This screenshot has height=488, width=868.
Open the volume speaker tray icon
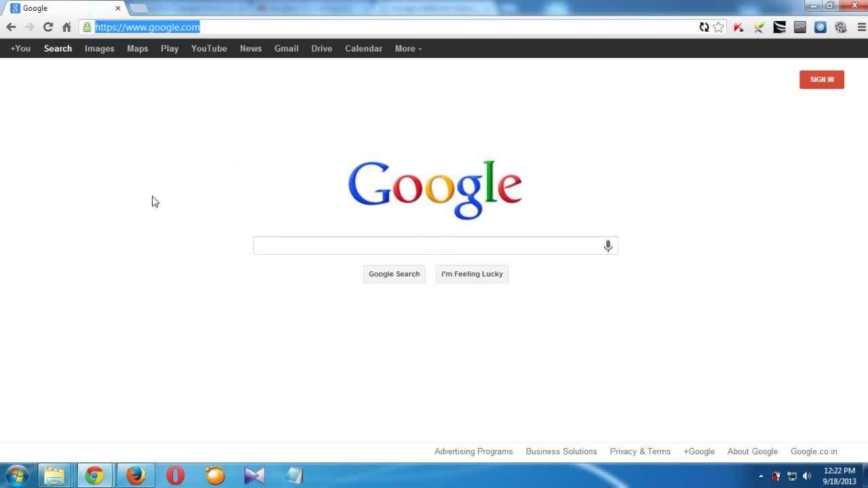[x=807, y=476]
